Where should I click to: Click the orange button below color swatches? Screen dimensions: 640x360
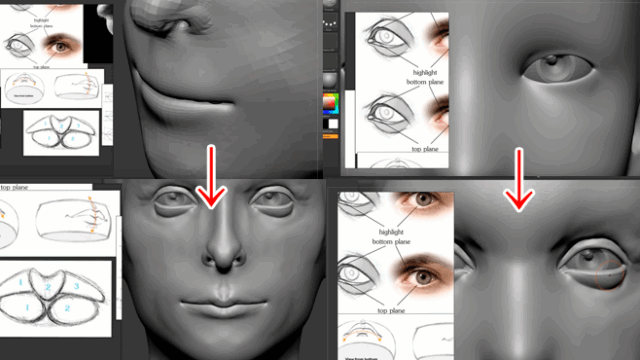pyautogui.click(x=331, y=136)
